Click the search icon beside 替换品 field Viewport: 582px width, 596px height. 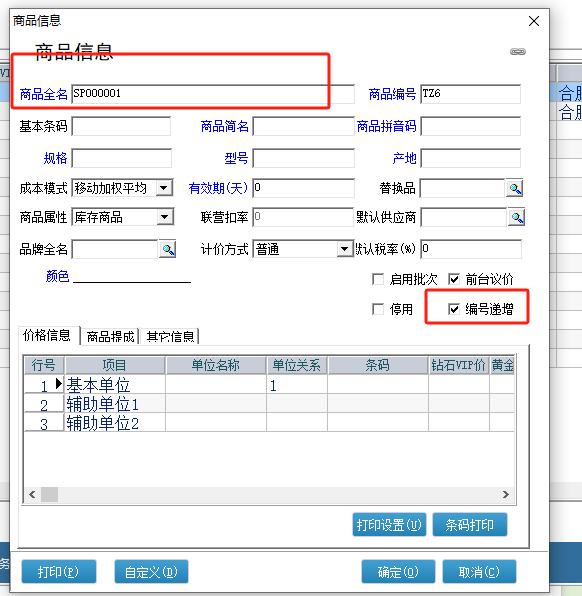pos(514,188)
